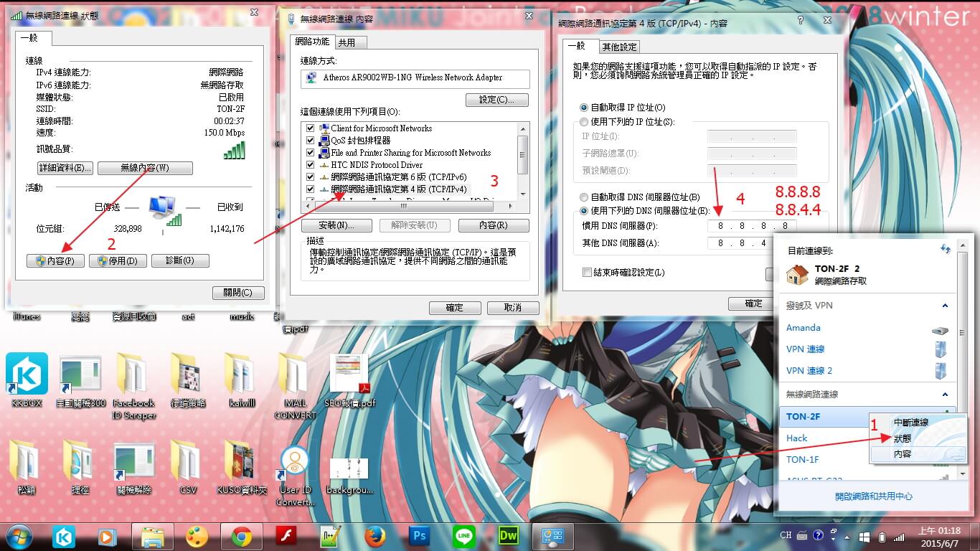This screenshot has height=551, width=980.
Task: Toggle File and Printer Sharing checkbox
Action: (310, 153)
